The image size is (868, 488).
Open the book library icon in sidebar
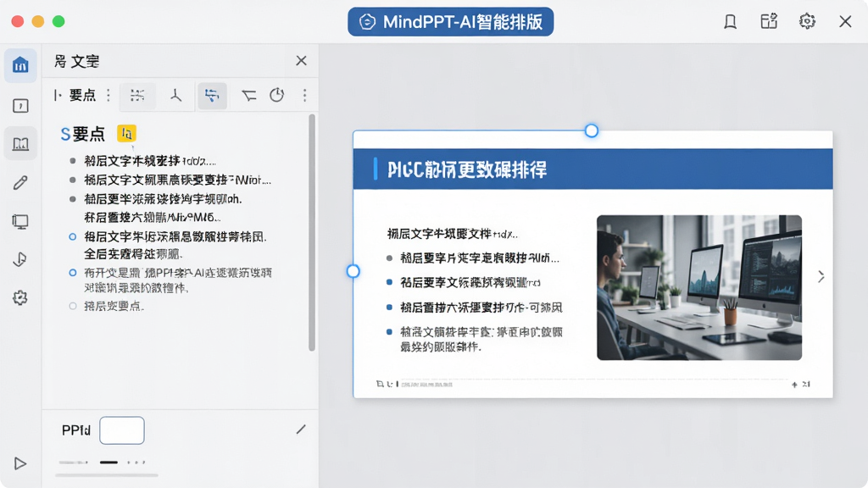point(20,144)
